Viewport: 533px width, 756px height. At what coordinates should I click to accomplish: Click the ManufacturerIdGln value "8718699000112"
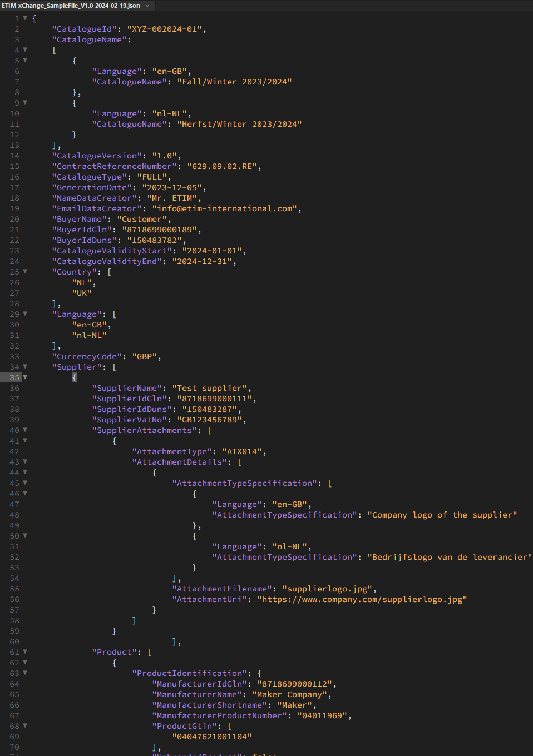point(294,684)
